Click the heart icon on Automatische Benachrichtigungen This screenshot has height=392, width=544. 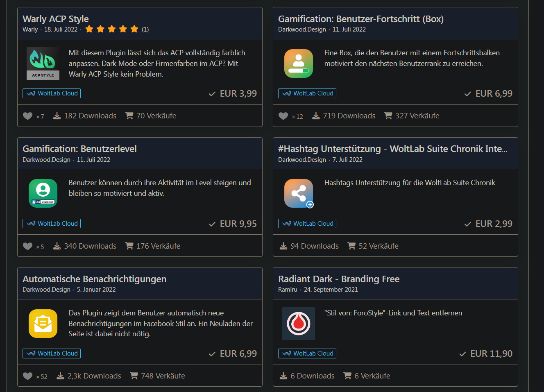(x=27, y=376)
